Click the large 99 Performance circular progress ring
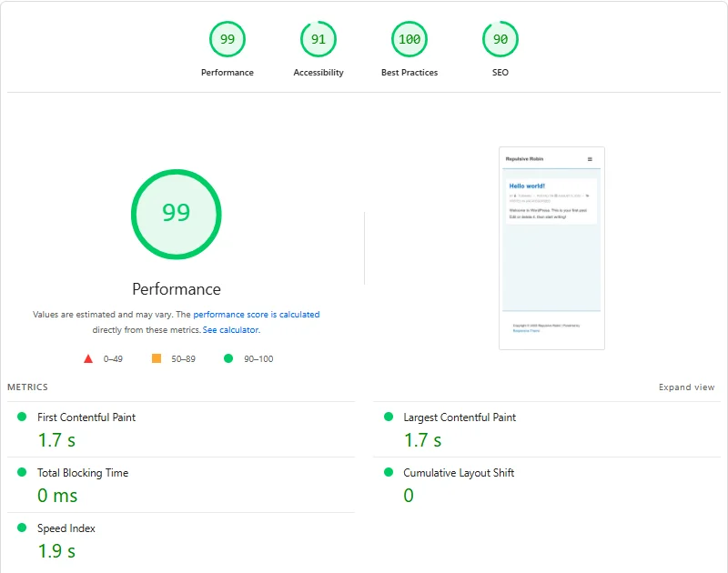 (177, 213)
